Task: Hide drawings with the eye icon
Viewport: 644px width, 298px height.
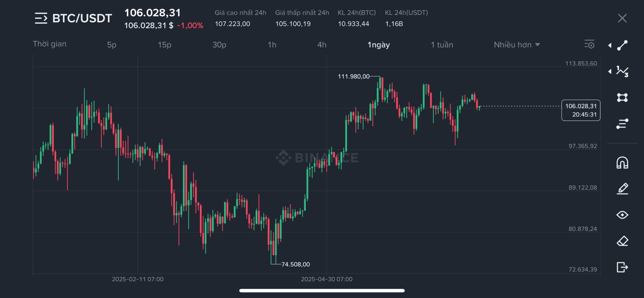Action: coord(622,215)
